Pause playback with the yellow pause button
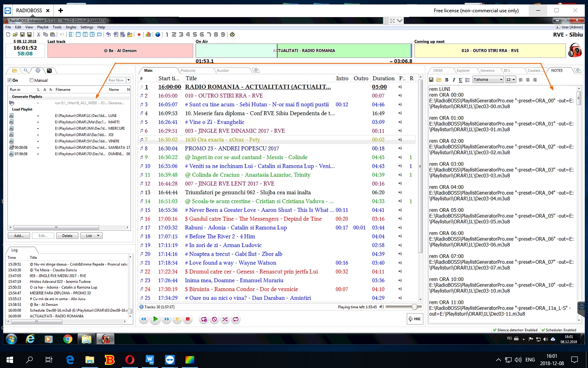This screenshot has width=588, height=368. point(177,319)
